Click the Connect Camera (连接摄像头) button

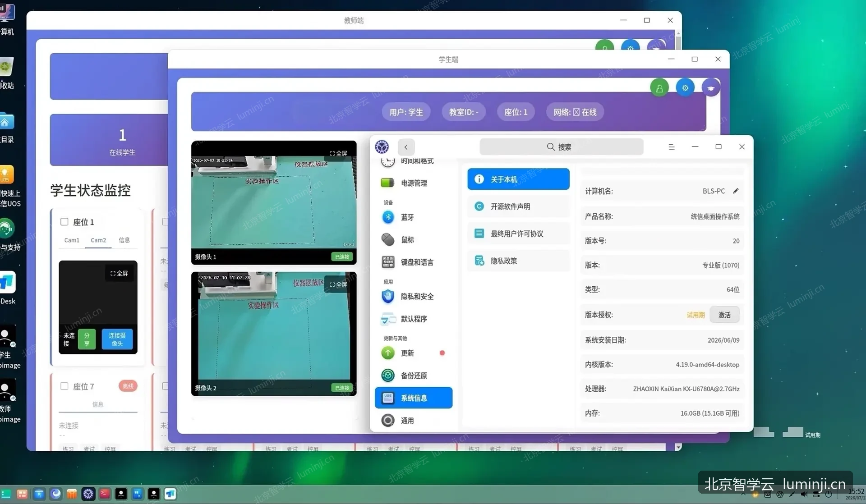117,339
